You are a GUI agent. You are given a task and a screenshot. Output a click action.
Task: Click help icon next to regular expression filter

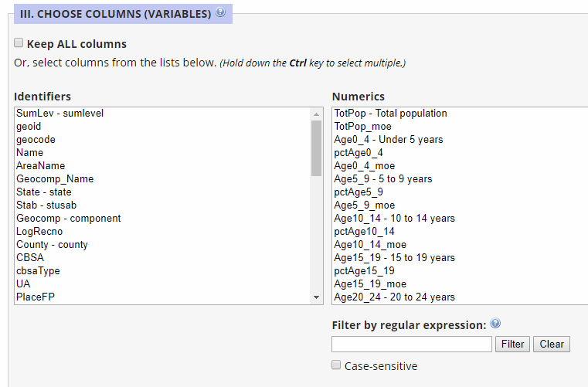pos(495,324)
